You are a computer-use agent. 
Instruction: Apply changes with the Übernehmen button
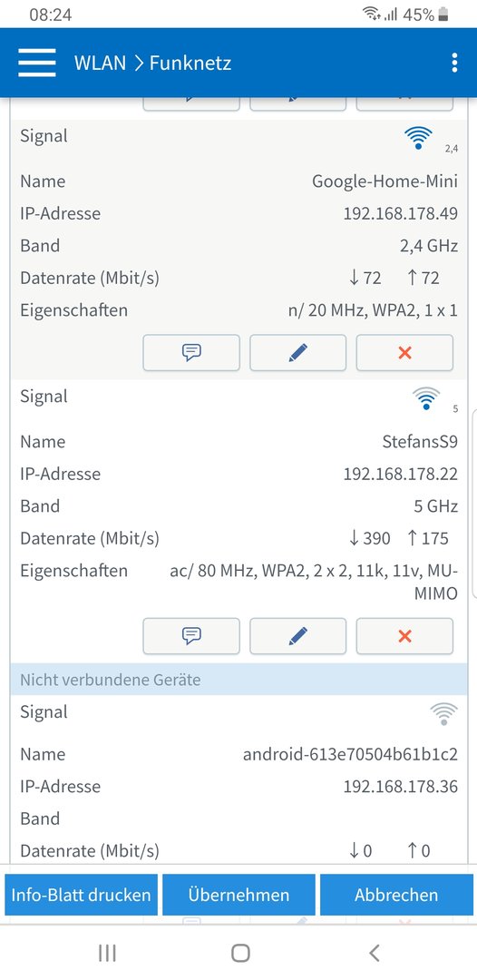pyautogui.click(x=238, y=895)
